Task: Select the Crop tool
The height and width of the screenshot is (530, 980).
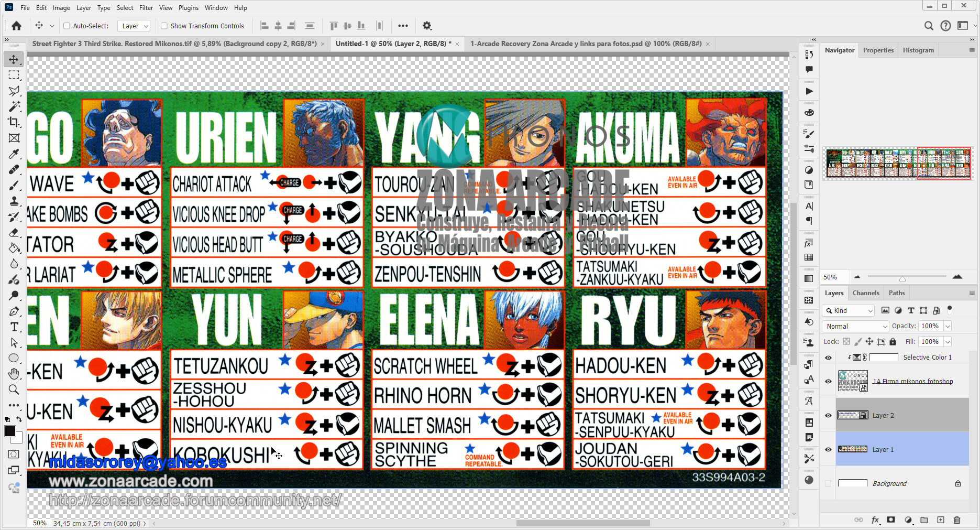Action: coord(14,122)
